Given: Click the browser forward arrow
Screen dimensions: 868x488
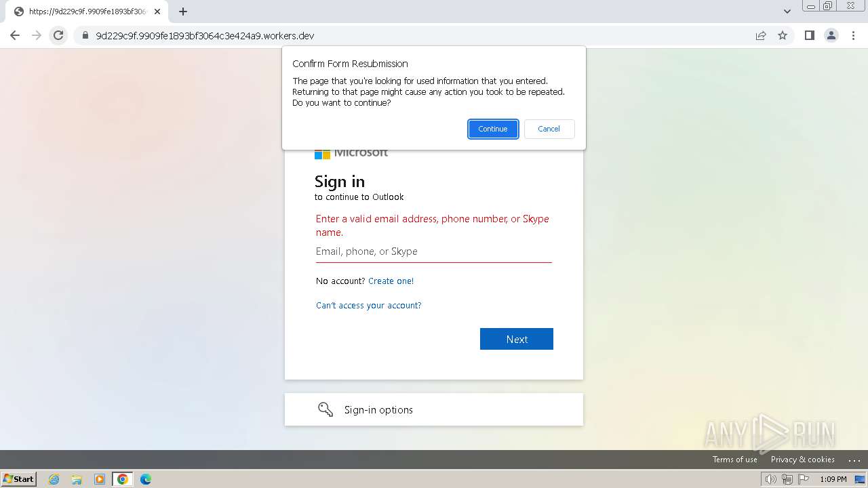Looking at the screenshot, I should pyautogui.click(x=37, y=35).
